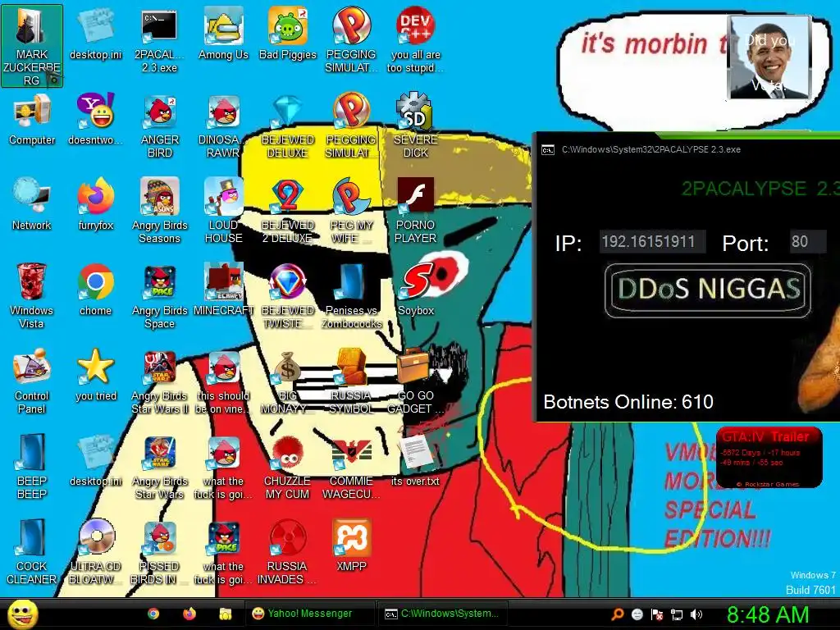Open the BEEP BEEP desktop icon
This screenshot has width=840, height=630.
click(32, 467)
